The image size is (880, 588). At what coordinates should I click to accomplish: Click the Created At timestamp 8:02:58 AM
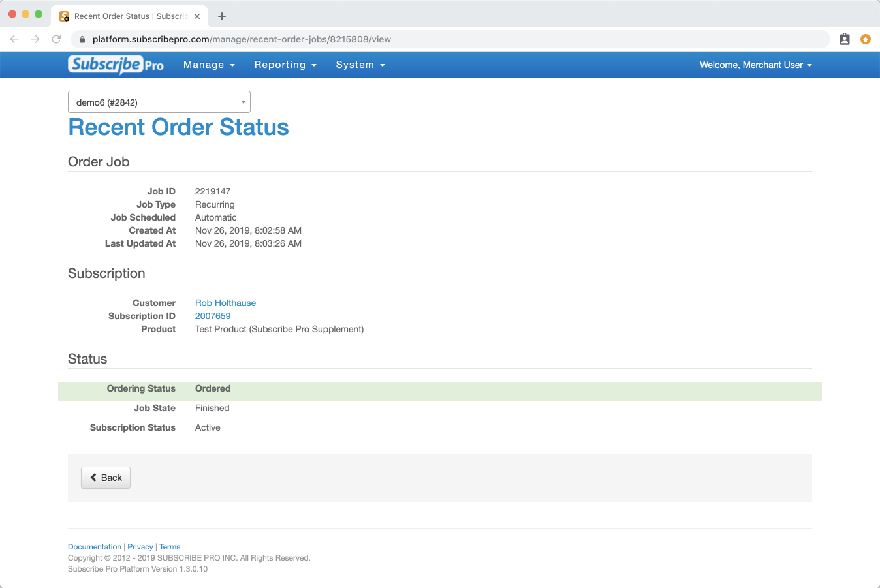pyautogui.click(x=248, y=230)
